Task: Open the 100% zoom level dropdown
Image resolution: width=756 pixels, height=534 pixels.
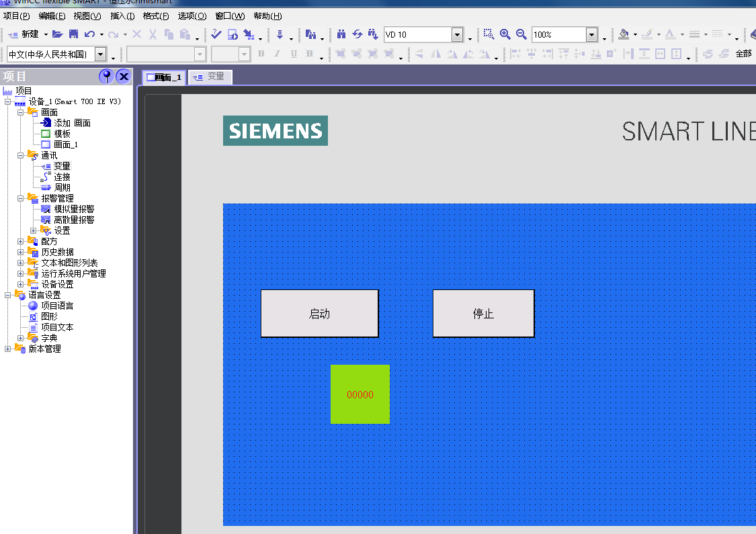Action: (591, 35)
